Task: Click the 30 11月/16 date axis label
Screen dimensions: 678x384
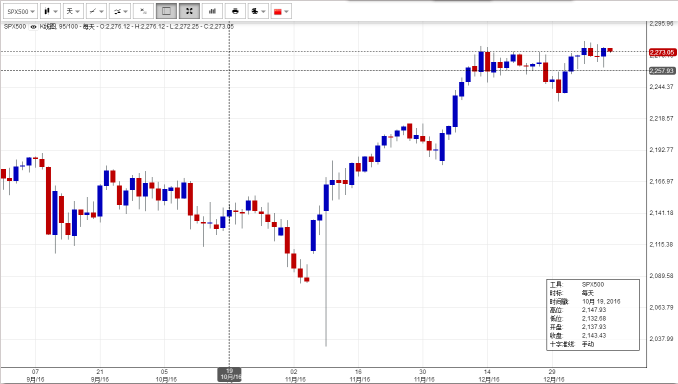Action: click(x=423, y=375)
